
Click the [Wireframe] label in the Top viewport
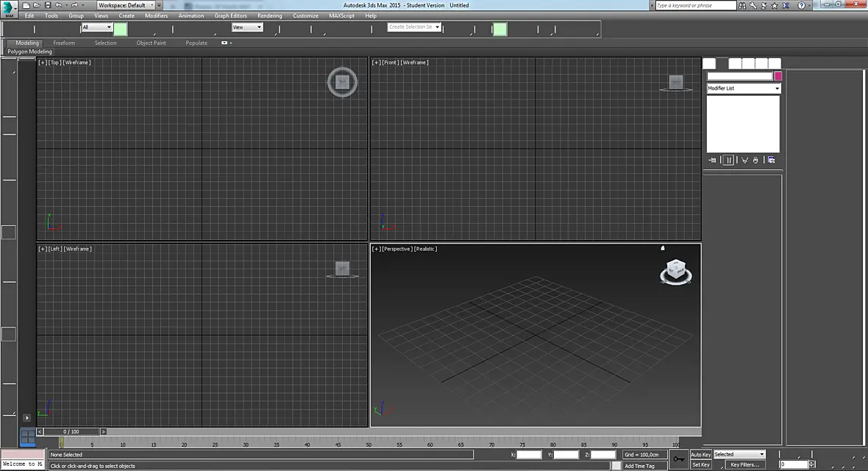coord(77,62)
